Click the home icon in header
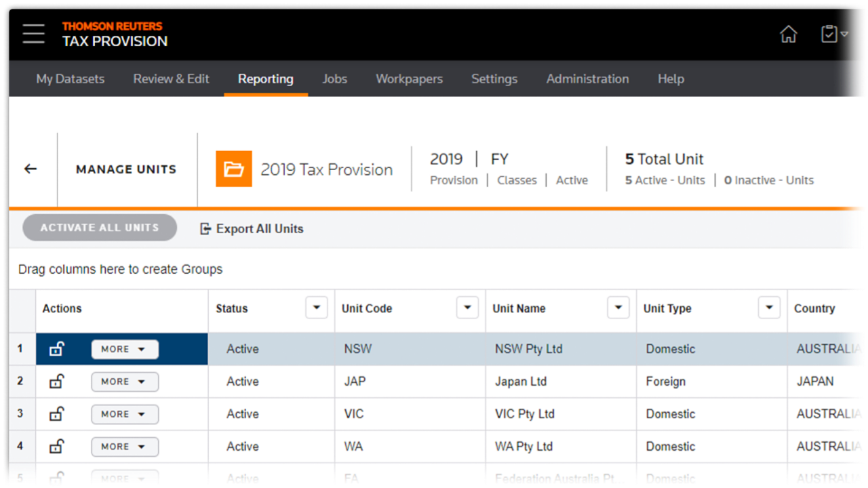868x488 pixels. pos(788,35)
